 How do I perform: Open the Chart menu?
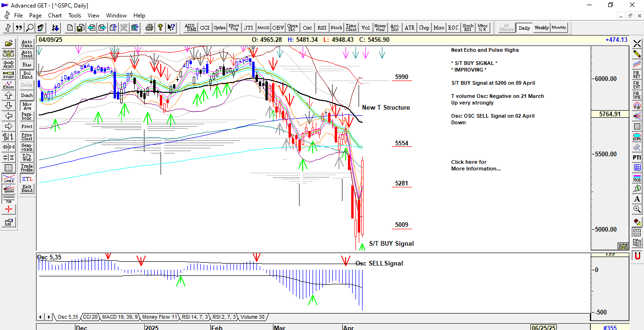[55, 16]
